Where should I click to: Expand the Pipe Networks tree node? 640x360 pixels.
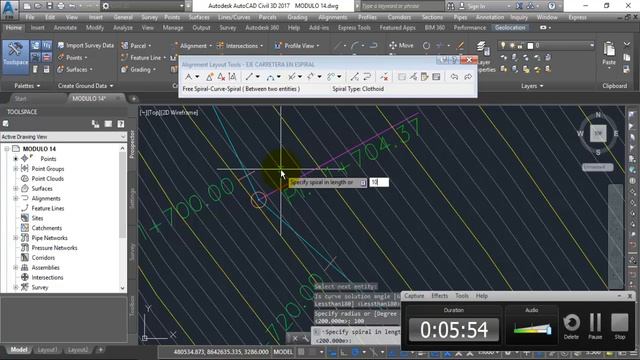pos(16,238)
